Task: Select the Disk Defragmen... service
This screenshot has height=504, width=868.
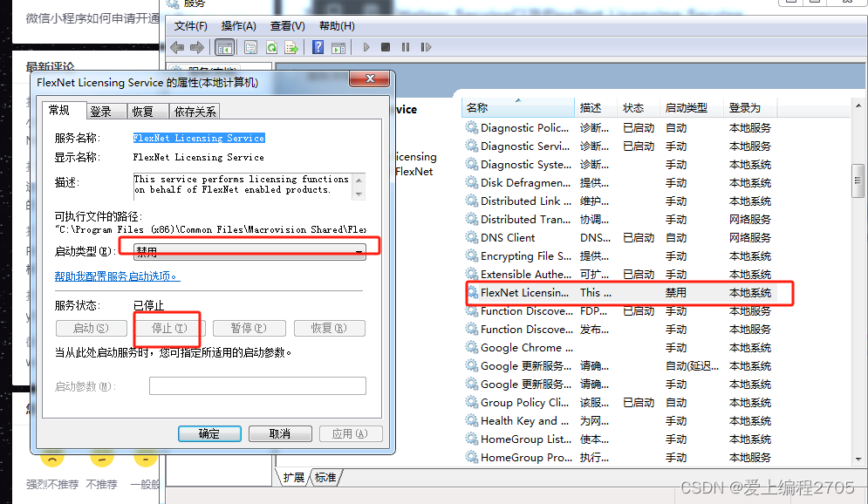Action: click(621, 183)
